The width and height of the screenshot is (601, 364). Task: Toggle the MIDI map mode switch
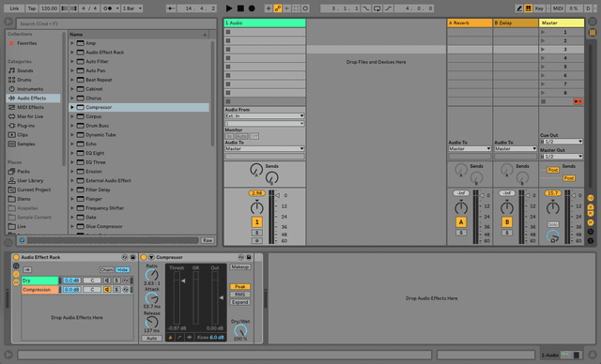pos(558,8)
